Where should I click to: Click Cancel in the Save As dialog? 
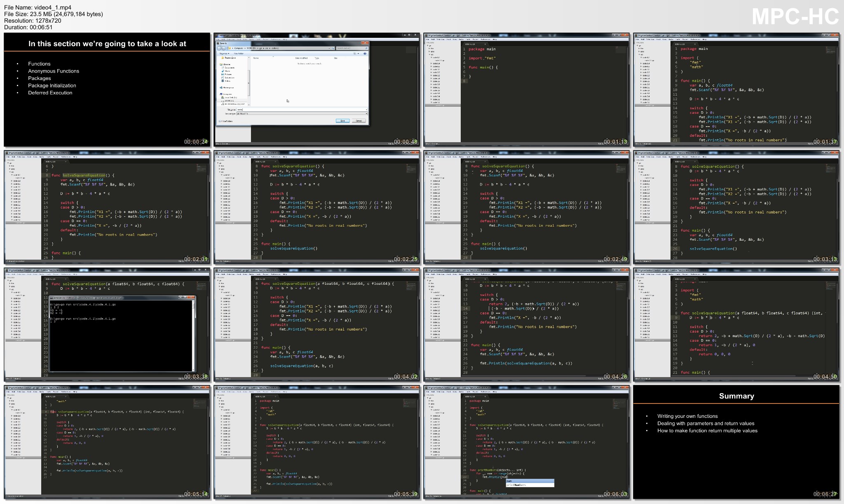(359, 121)
